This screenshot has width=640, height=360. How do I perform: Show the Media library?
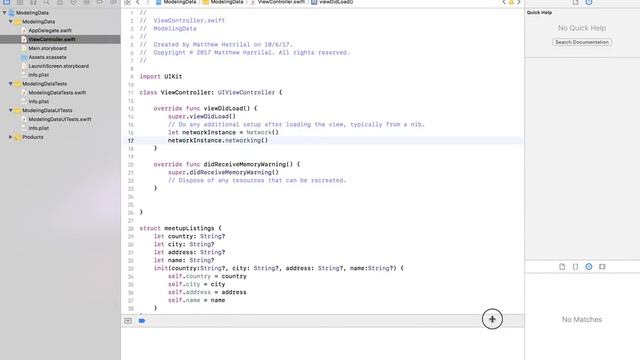click(602, 267)
